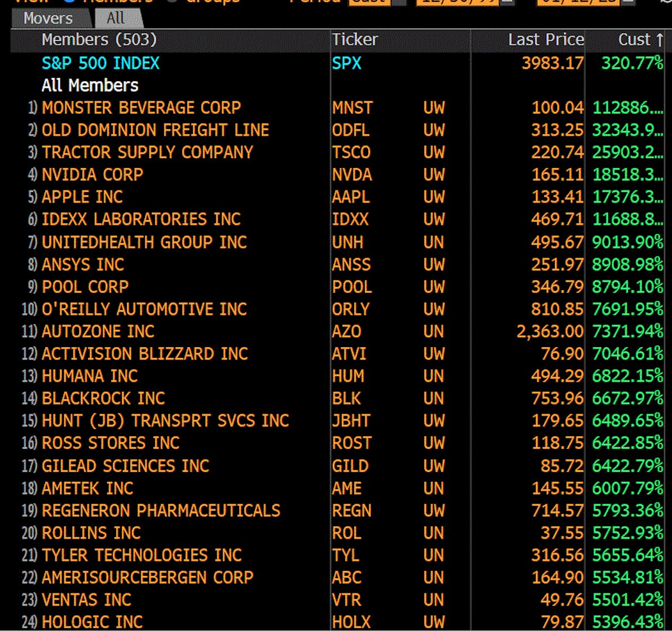
Task: Open MONSTER BEVERAGE CORP row
Action: [142, 108]
